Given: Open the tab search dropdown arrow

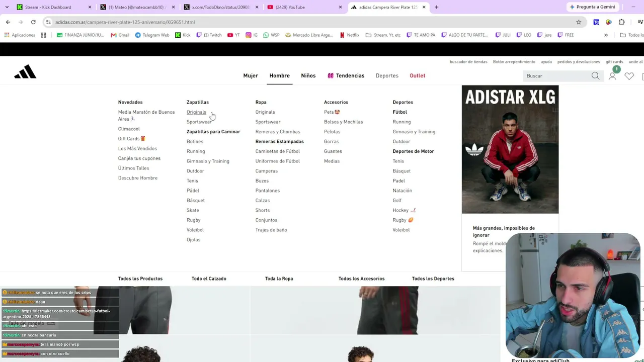Looking at the screenshot, I should coord(7,7).
